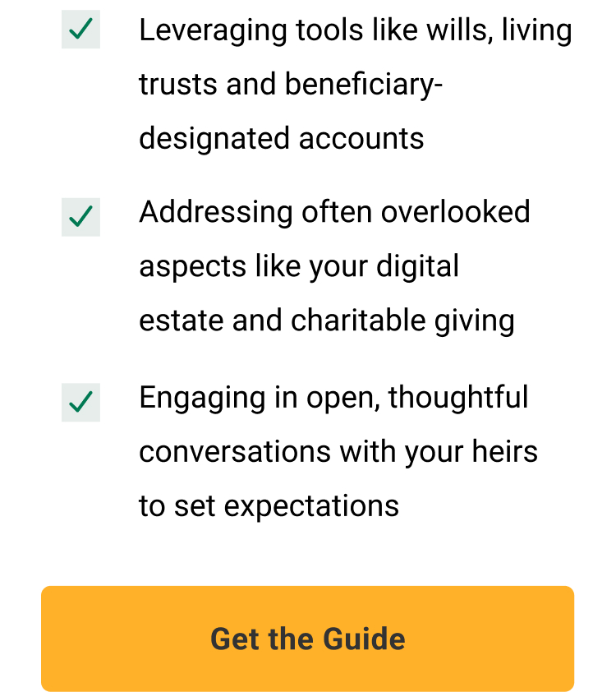
Task: Click the line "to set expectations"
Action: point(268,505)
